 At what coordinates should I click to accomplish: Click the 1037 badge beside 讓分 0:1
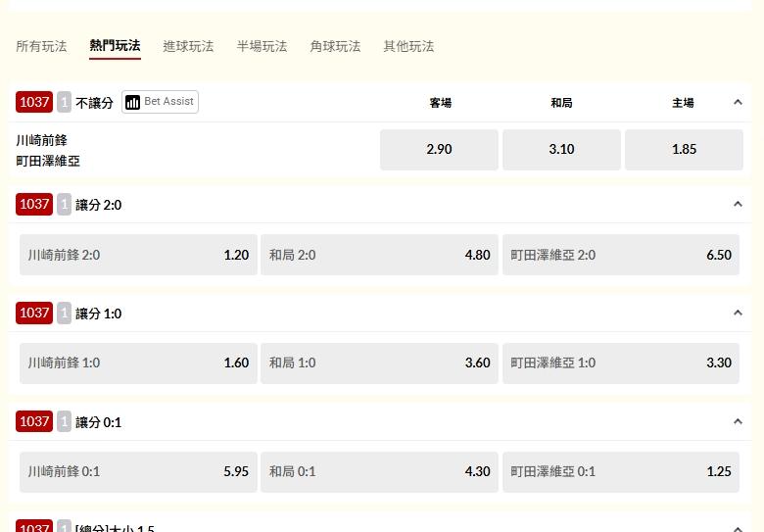pos(34,421)
